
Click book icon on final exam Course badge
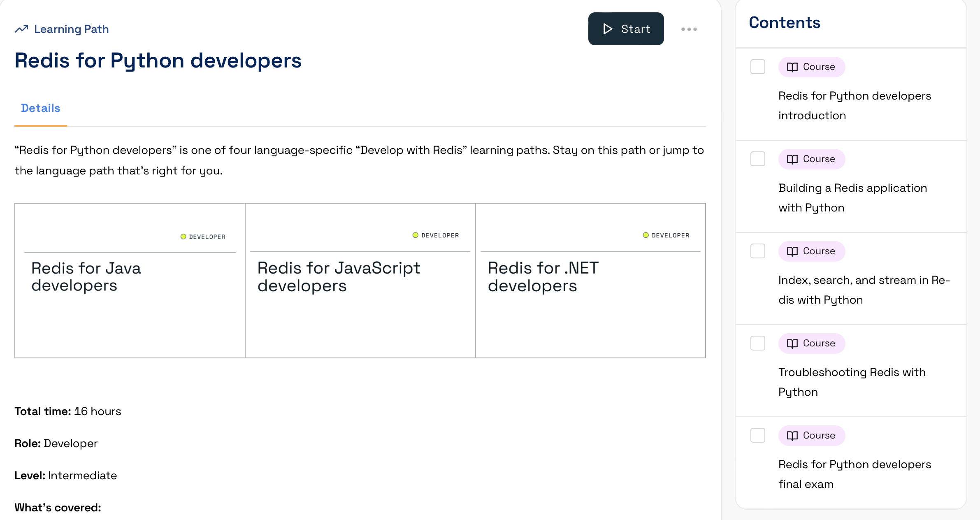(792, 436)
